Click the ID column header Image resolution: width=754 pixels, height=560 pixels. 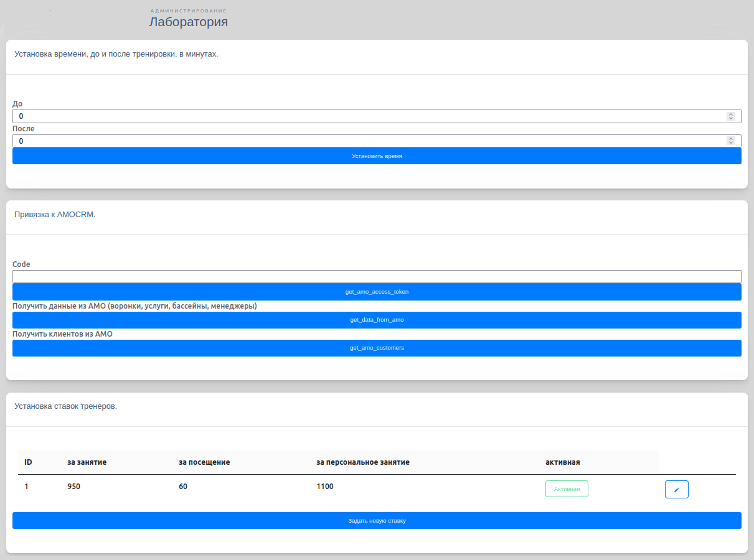click(x=28, y=462)
